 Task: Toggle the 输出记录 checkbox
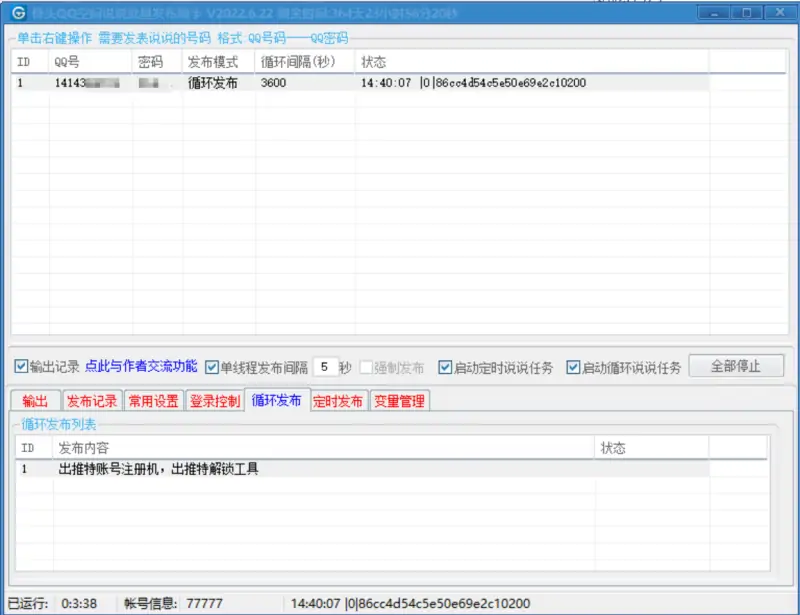coord(21,367)
